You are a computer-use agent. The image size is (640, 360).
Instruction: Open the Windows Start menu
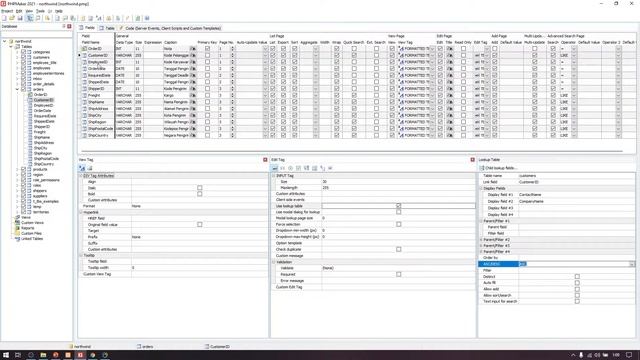[x=6, y=355]
